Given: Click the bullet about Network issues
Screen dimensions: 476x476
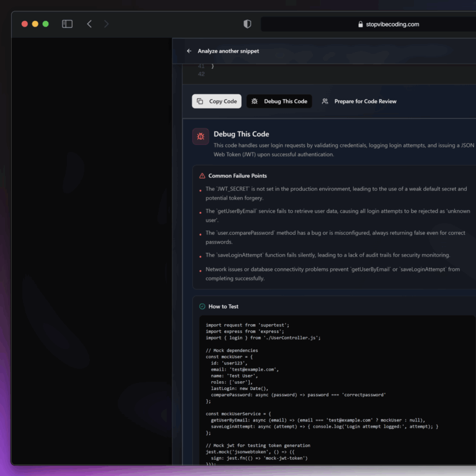Looking at the screenshot, I should 333,274.
